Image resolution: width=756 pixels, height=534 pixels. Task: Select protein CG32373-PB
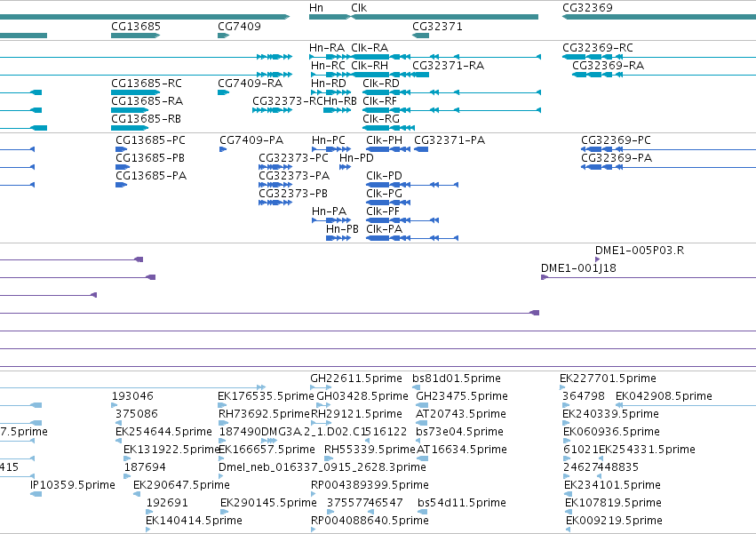coord(275,203)
